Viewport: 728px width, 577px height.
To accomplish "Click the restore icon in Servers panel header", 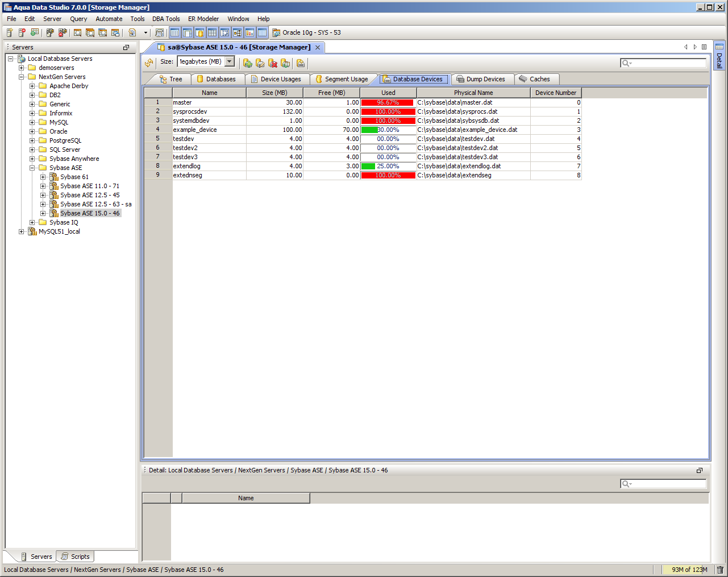I will pos(126,48).
